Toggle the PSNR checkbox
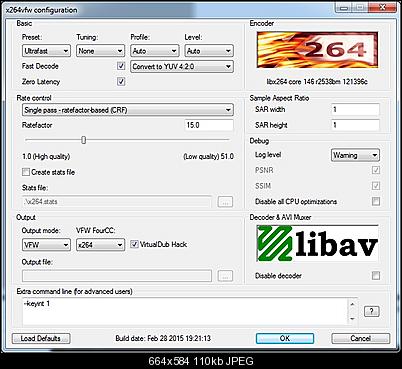The width and height of the screenshot is (402, 369). click(x=376, y=170)
